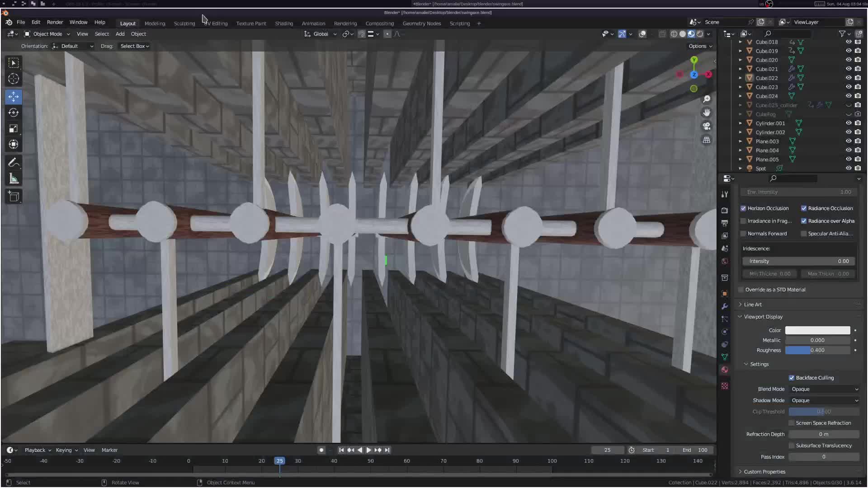Select the Cursor tool in toolbar

14,79
